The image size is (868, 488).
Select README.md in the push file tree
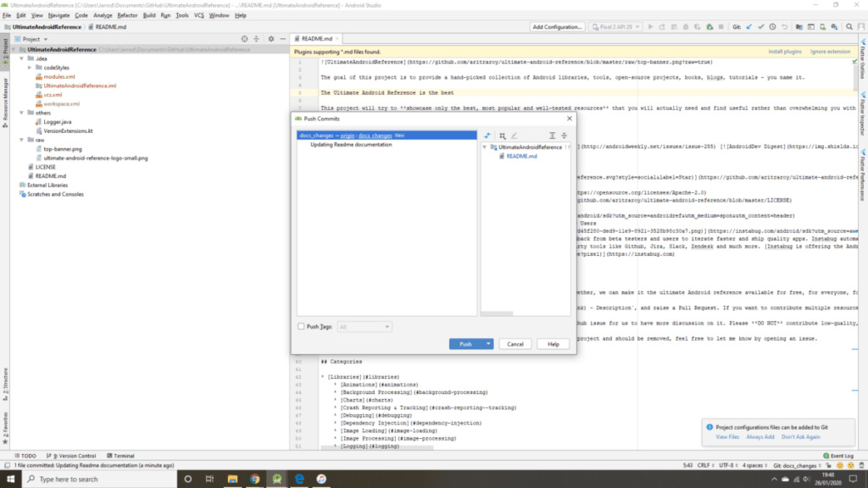521,156
